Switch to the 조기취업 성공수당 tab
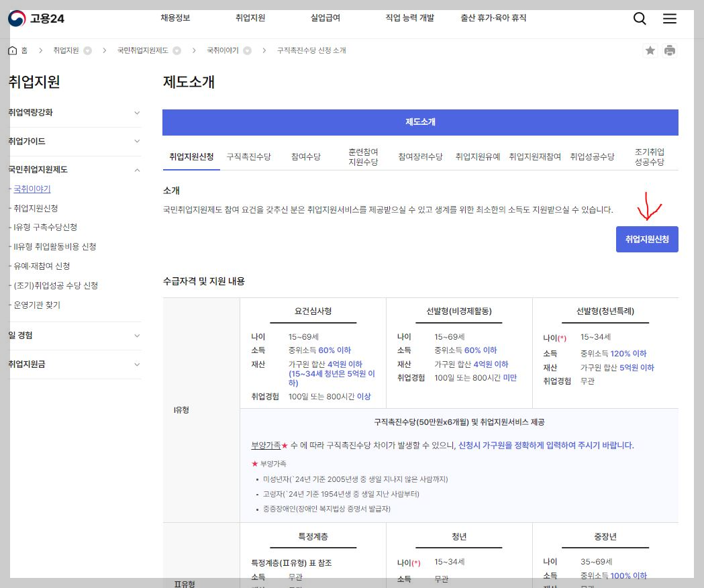Screen dimensions: 704x588 649,157
